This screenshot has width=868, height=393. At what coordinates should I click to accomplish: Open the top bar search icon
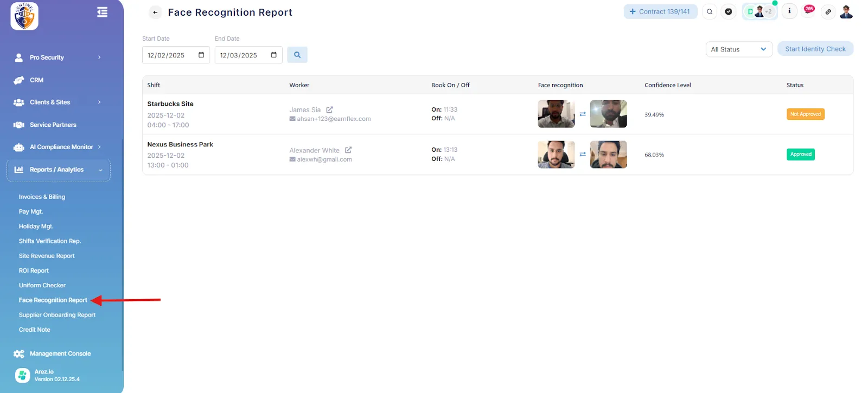coord(709,11)
